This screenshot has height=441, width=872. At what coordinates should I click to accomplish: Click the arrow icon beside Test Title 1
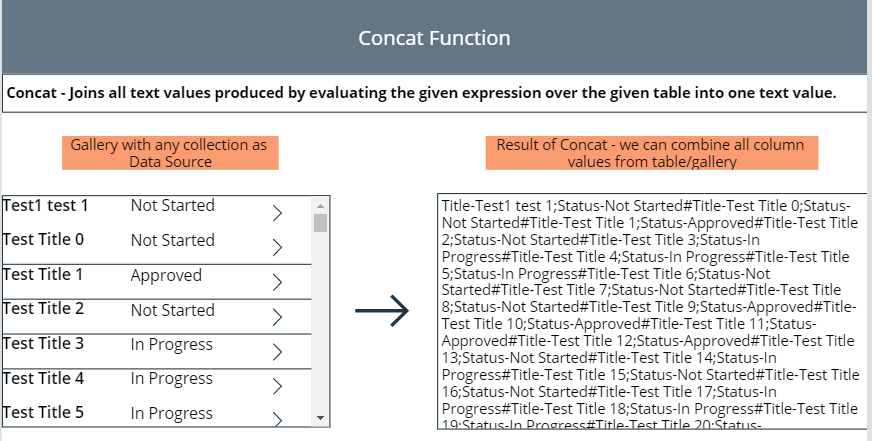coord(278,283)
